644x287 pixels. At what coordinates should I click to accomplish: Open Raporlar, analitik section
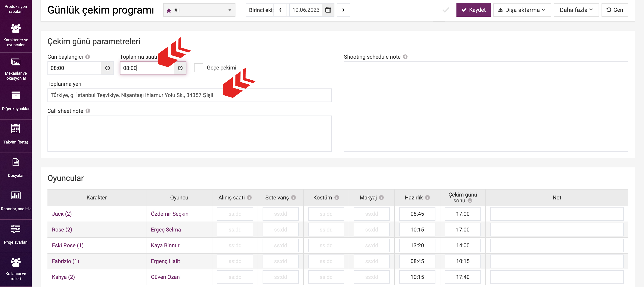point(16,203)
